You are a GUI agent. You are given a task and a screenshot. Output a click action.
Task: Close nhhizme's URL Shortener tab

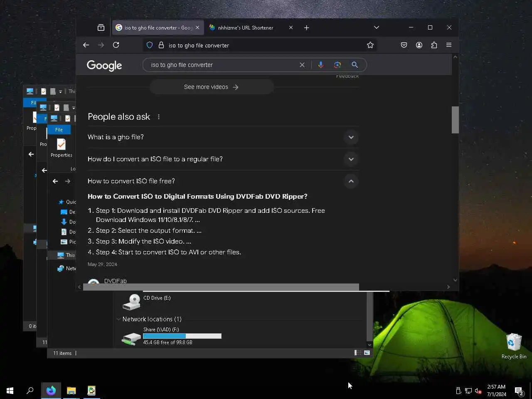coord(291,27)
